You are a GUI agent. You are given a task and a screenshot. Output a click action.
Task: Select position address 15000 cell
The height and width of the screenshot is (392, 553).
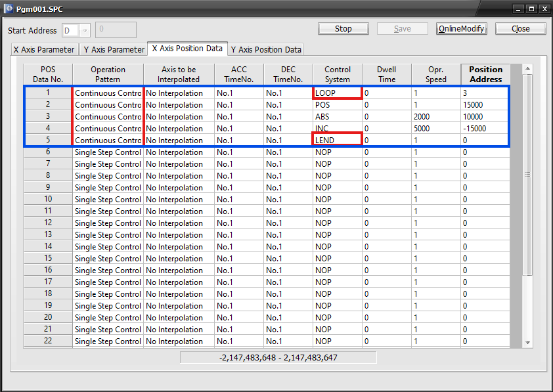coord(485,105)
